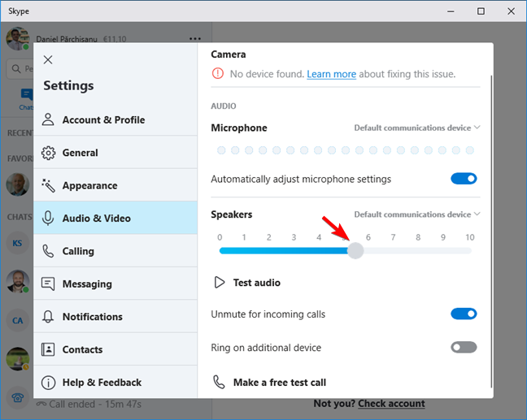The height and width of the screenshot is (420, 527).
Task: Click the Call ended 15m 47s entry
Action: 89,404
